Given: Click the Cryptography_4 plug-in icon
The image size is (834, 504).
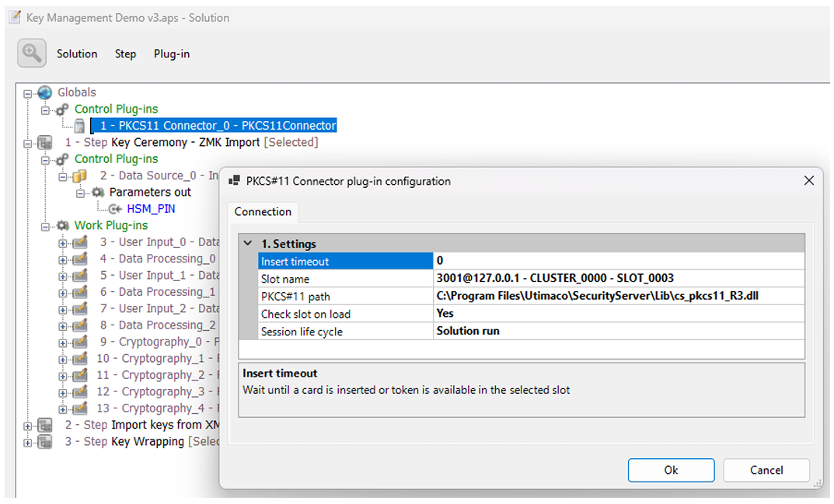Looking at the screenshot, I should pyautogui.click(x=80, y=408).
